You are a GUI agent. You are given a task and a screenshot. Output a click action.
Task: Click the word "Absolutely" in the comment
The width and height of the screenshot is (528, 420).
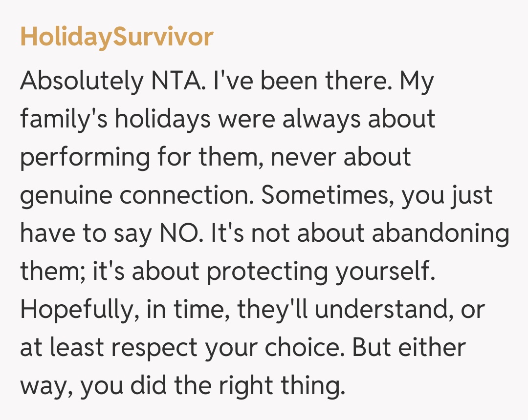pyautogui.click(x=78, y=82)
